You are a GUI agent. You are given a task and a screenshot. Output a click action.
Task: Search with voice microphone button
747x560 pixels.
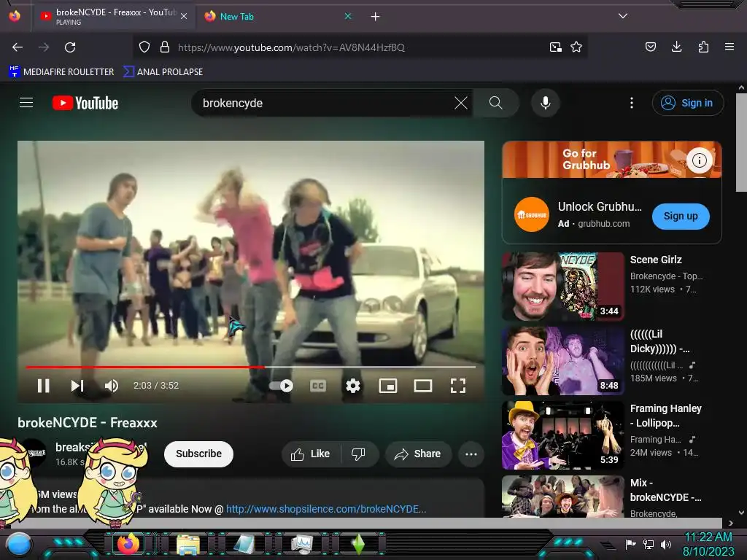(546, 103)
